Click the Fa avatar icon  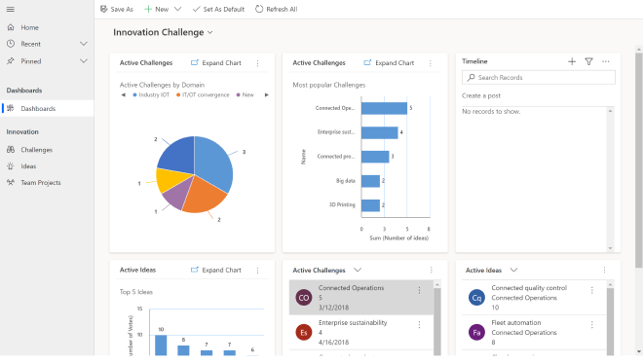pyautogui.click(x=476, y=333)
